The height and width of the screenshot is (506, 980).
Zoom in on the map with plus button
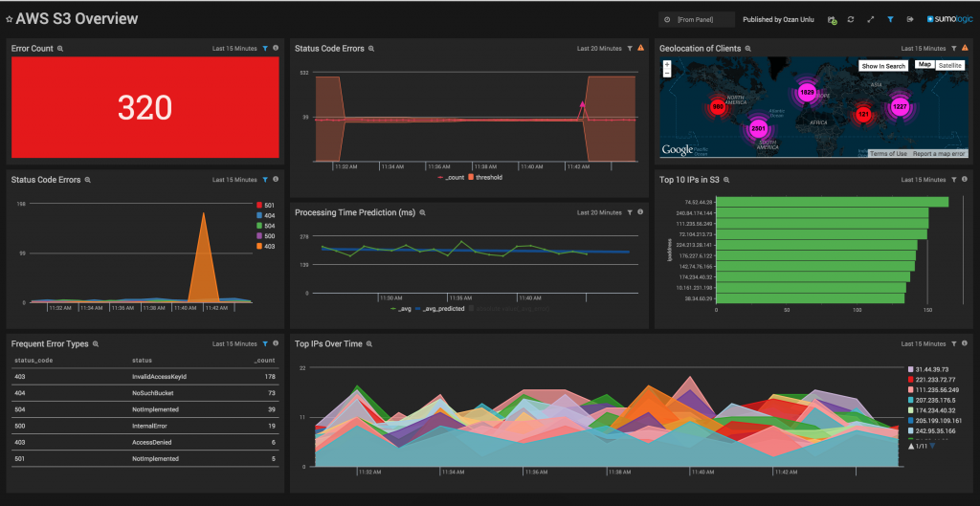click(667, 64)
